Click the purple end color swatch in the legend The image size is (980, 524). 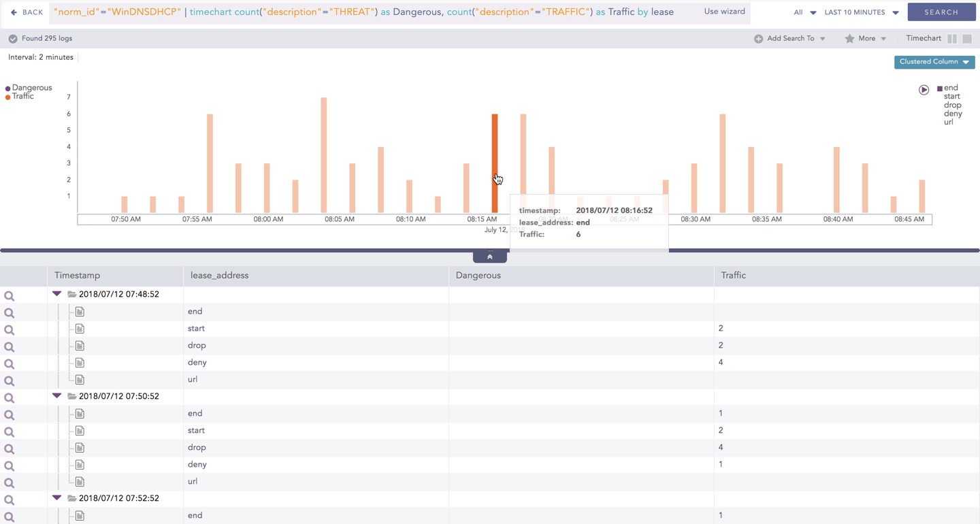click(x=941, y=87)
